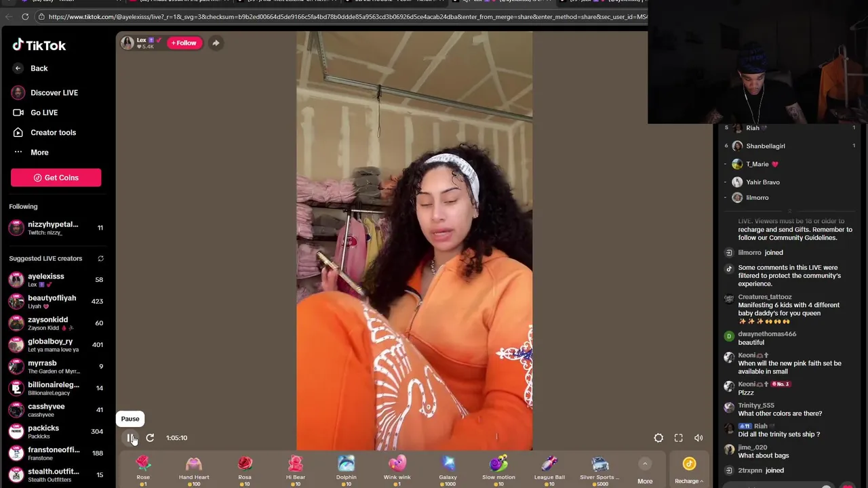Send the Hand Heart gift

pyautogui.click(x=194, y=470)
